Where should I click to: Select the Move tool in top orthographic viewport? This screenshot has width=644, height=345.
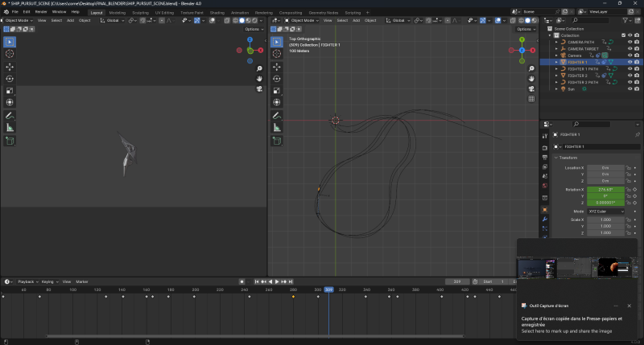coord(277,67)
